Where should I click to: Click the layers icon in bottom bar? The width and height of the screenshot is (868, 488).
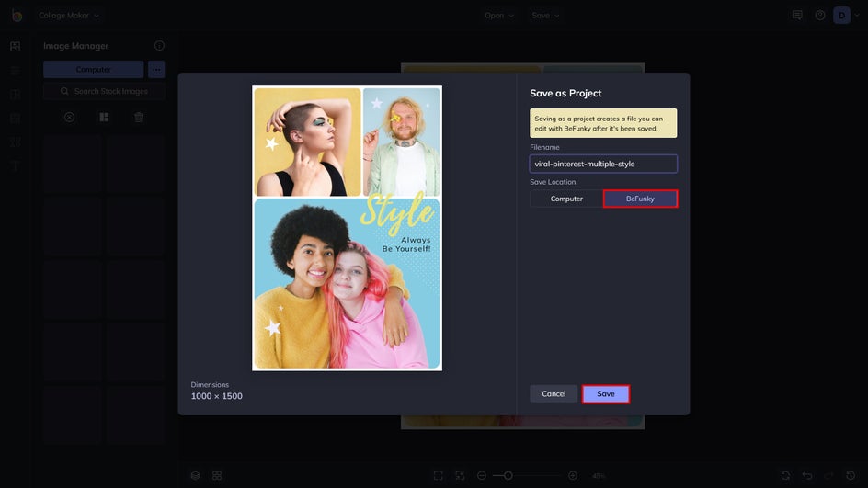click(195, 475)
